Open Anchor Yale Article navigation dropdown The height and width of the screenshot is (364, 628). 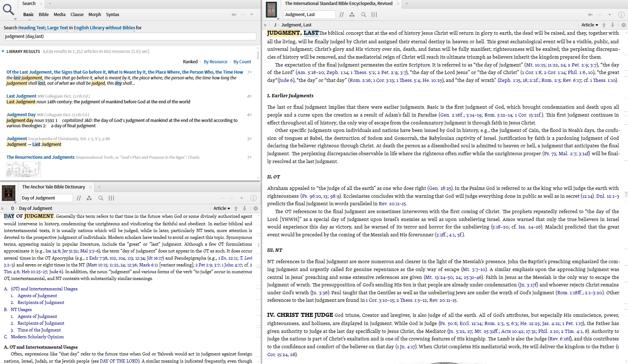pyautogui.click(x=222, y=208)
